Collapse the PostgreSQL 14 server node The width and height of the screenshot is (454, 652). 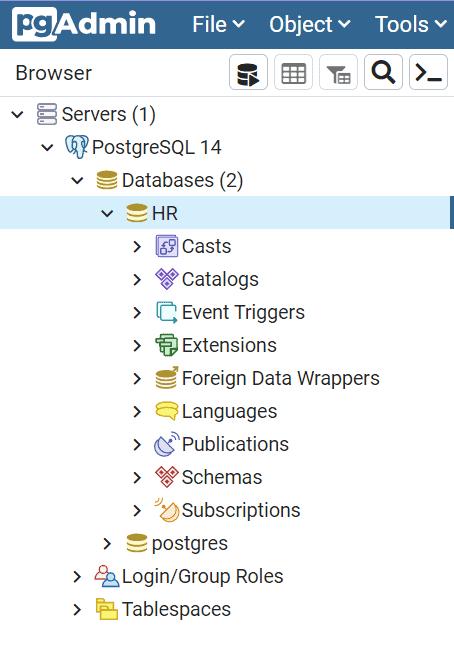(47, 147)
